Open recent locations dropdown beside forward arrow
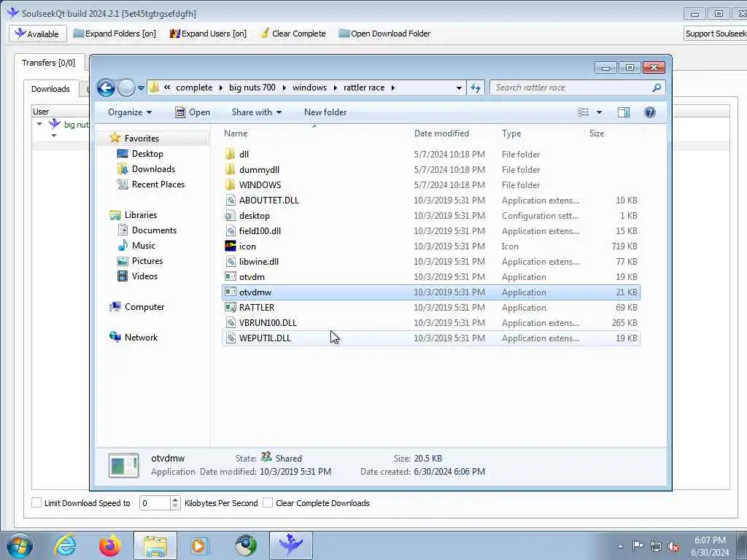This screenshot has width=747, height=560. 141,88
